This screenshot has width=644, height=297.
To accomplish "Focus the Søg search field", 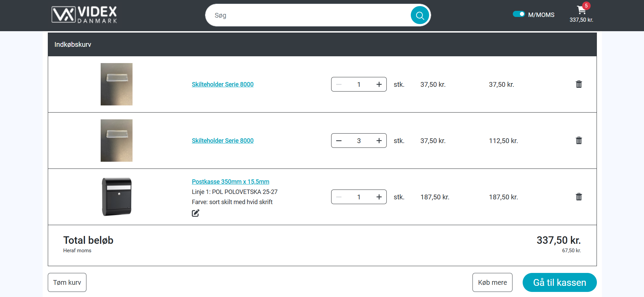I will (308, 15).
